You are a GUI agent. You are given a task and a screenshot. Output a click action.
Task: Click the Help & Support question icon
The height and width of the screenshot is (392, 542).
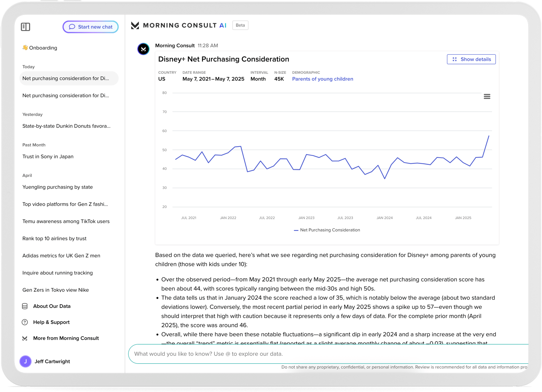25,322
